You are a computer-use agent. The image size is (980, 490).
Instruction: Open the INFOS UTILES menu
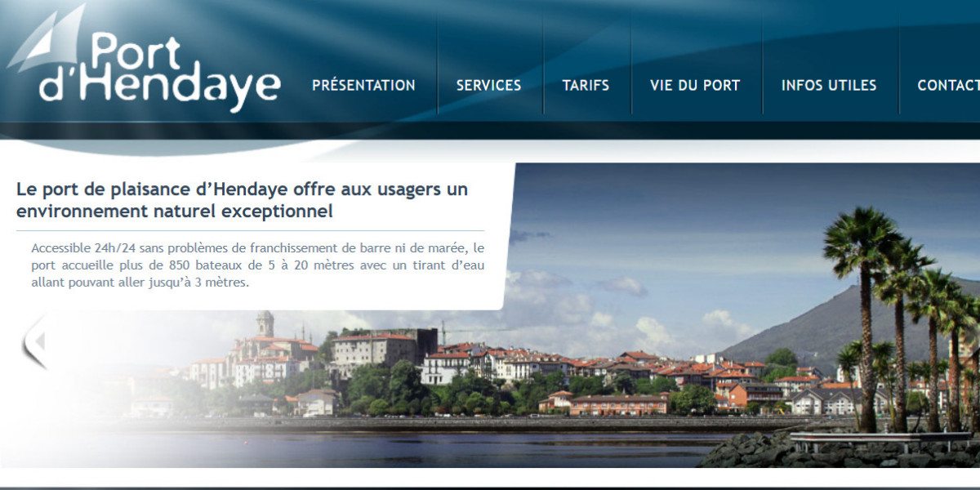click(829, 85)
